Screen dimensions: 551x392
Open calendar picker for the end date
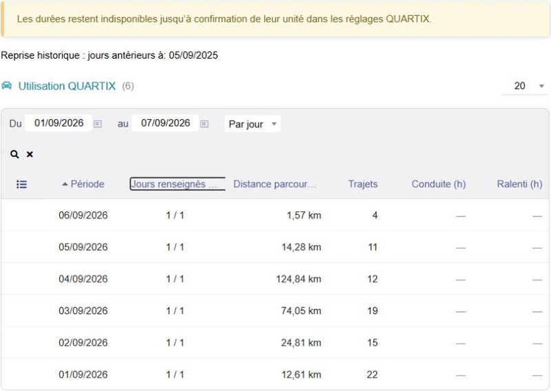point(205,124)
